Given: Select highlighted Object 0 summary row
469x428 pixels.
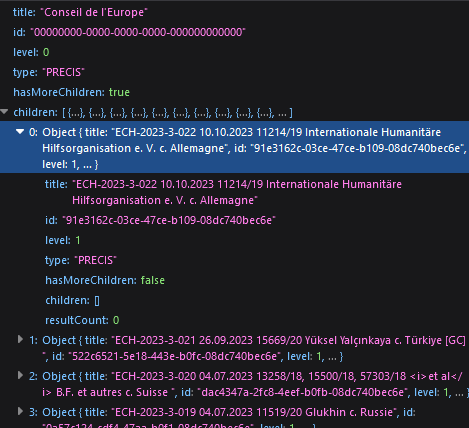Looking at the screenshot, I should pos(234,148).
